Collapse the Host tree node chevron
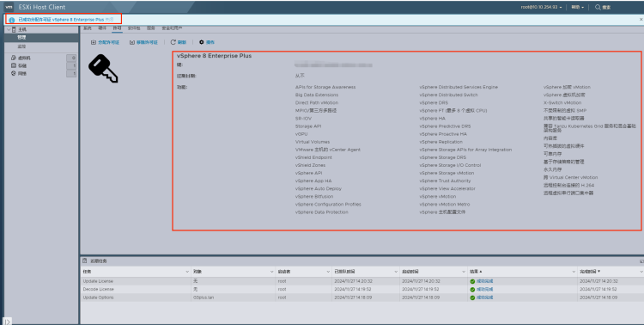This screenshot has width=644, height=325. [9, 29]
